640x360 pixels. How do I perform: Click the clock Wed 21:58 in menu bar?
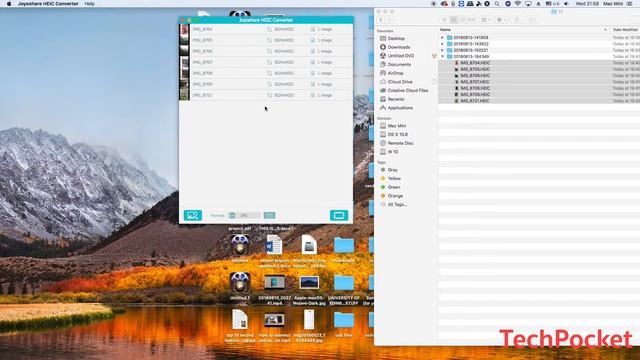pos(587,4)
